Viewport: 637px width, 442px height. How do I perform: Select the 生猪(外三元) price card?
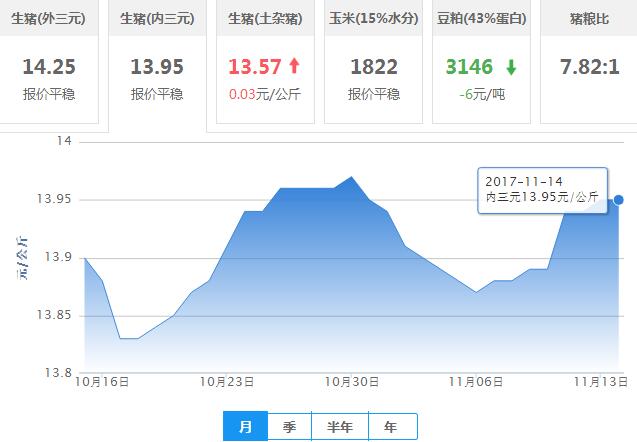49,62
